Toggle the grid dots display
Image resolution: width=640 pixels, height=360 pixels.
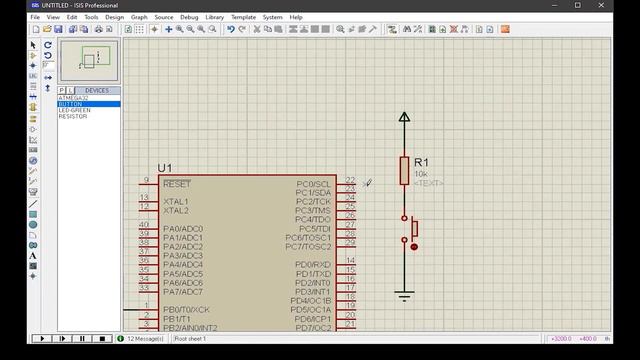pos(140,29)
